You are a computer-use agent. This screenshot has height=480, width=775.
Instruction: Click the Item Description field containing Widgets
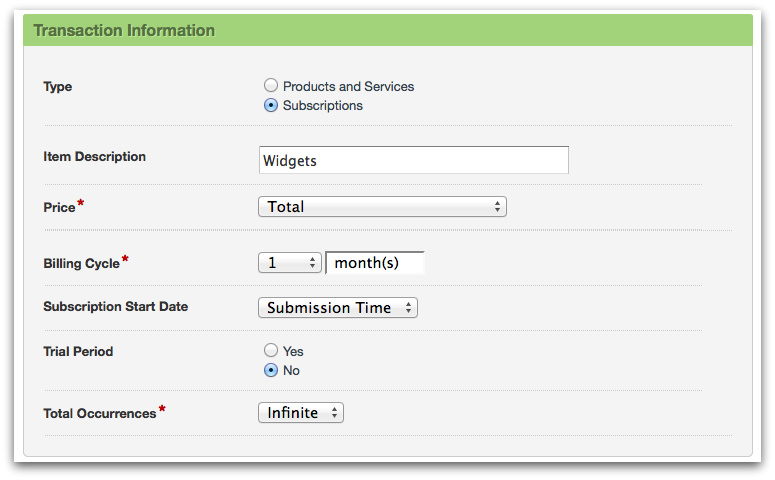coord(413,160)
